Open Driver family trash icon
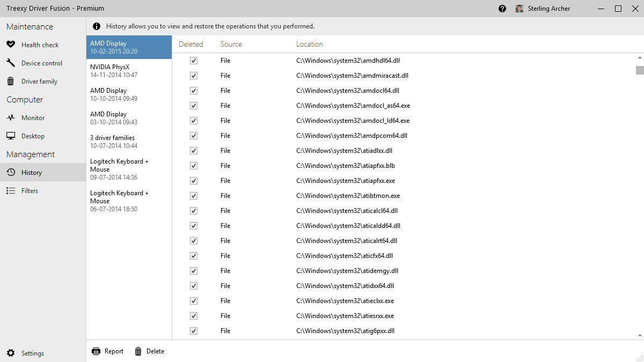The height and width of the screenshot is (362, 644). coord(11,81)
